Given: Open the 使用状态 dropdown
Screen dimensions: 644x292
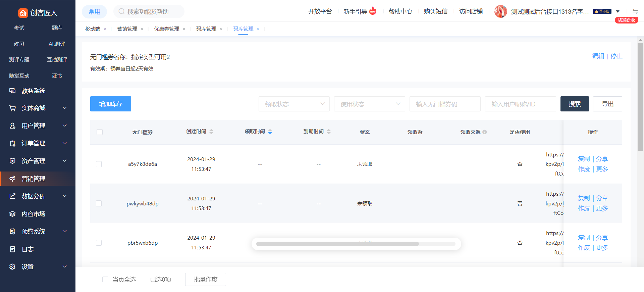Looking at the screenshot, I should click(x=369, y=104).
